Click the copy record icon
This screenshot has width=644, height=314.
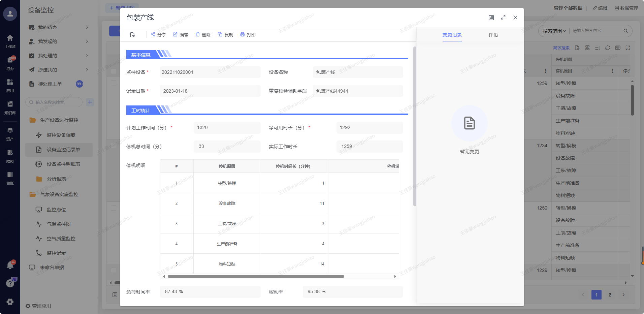pos(220,34)
